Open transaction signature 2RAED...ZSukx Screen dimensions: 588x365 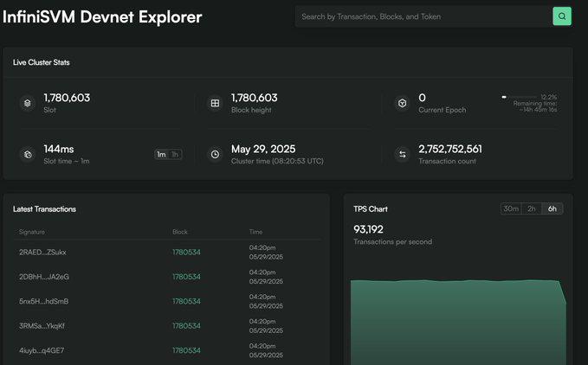(x=42, y=252)
